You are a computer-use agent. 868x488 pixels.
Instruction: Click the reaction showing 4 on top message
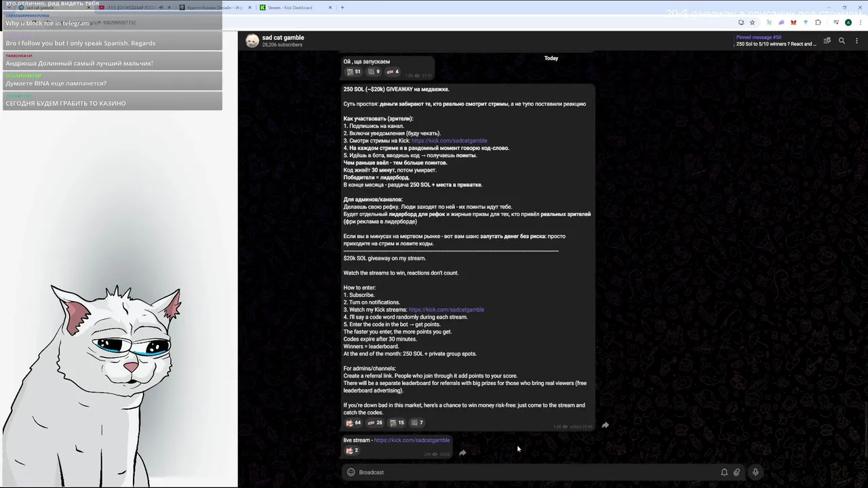pyautogui.click(x=393, y=72)
